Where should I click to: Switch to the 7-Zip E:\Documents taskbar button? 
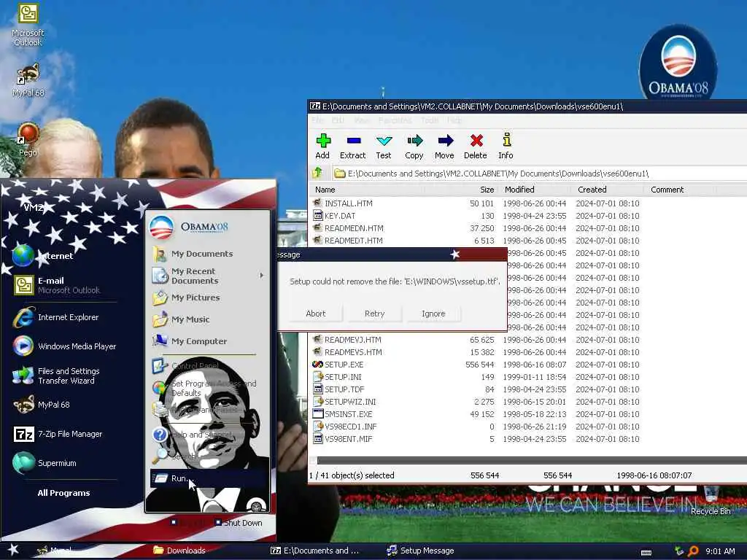[x=315, y=551]
